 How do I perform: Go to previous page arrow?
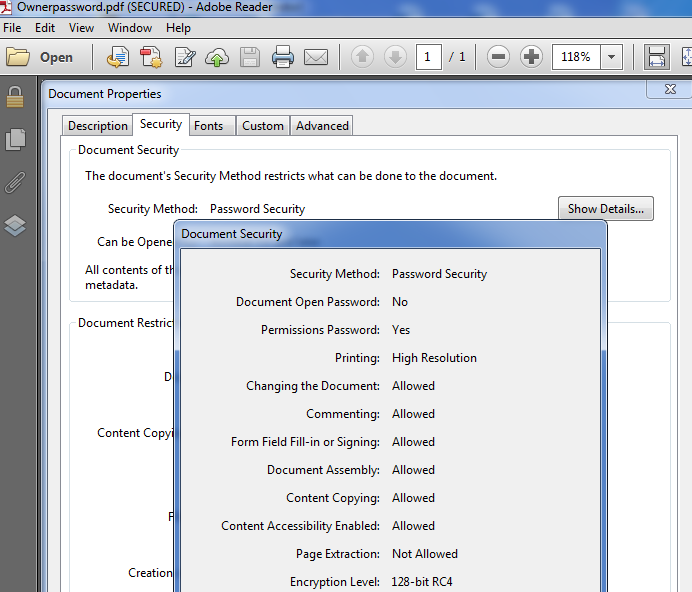362,57
